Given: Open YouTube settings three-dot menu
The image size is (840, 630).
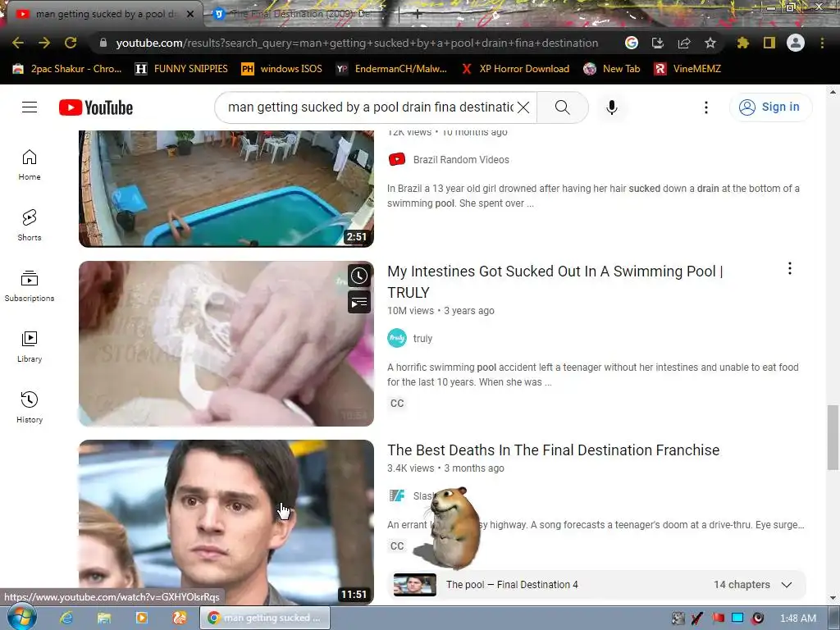Looking at the screenshot, I should [x=706, y=107].
